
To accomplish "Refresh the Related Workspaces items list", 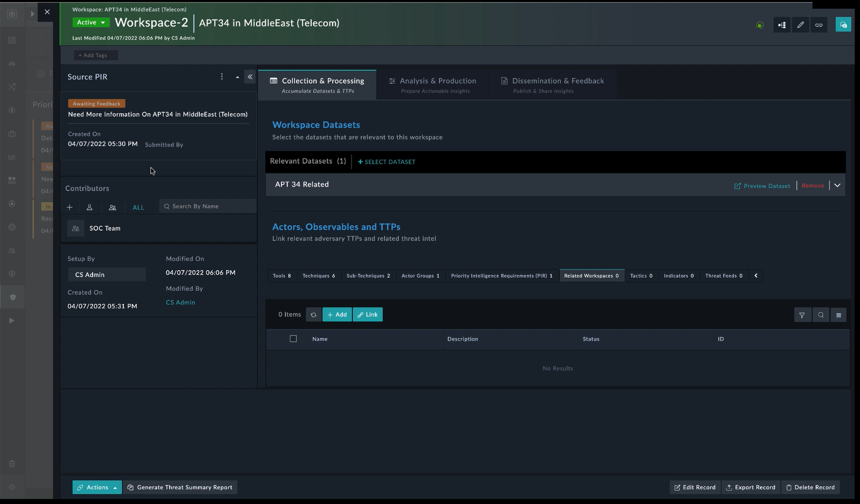I will [x=313, y=314].
